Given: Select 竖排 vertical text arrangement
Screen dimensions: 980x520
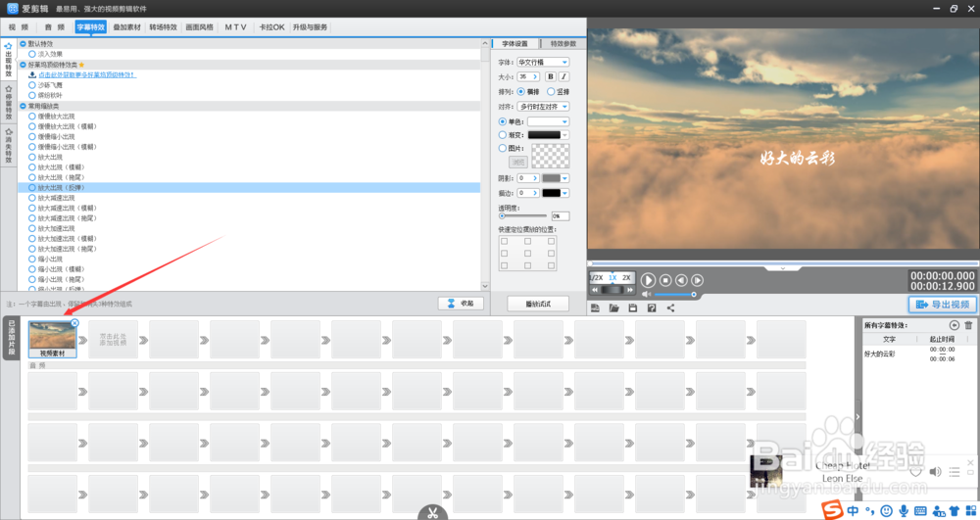Looking at the screenshot, I should (x=551, y=92).
